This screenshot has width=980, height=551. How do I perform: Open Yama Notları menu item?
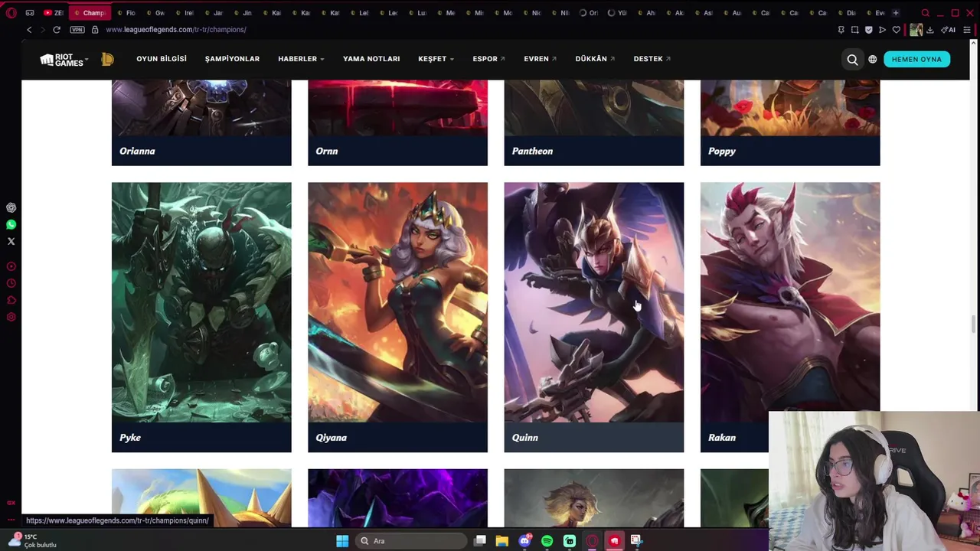[x=371, y=59]
